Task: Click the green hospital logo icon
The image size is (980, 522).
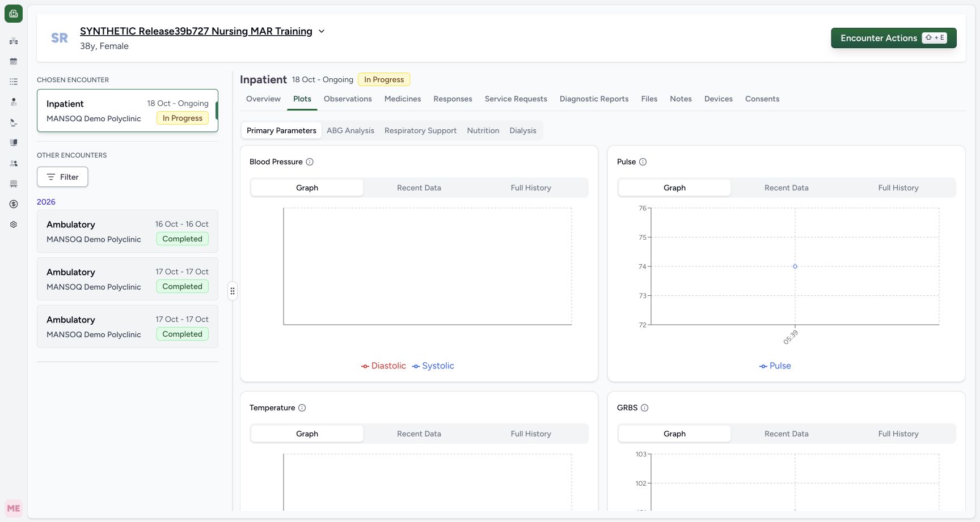Action: [x=14, y=14]
